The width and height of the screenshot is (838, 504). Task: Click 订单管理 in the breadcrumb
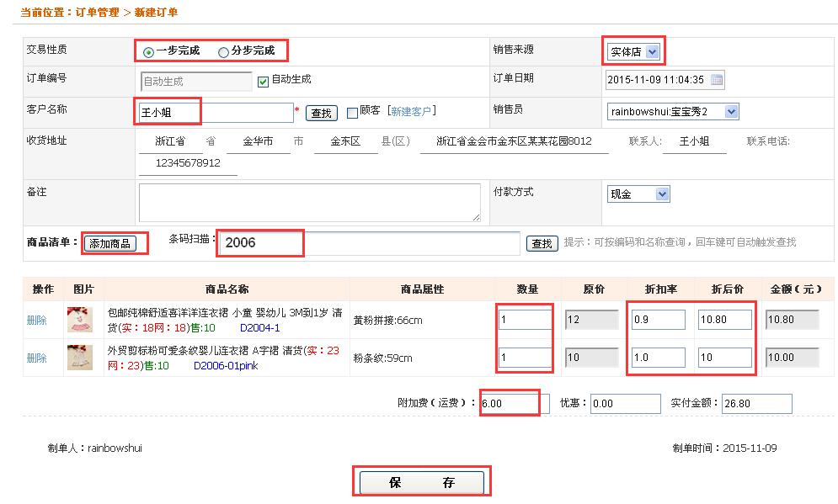click(97, 13)
